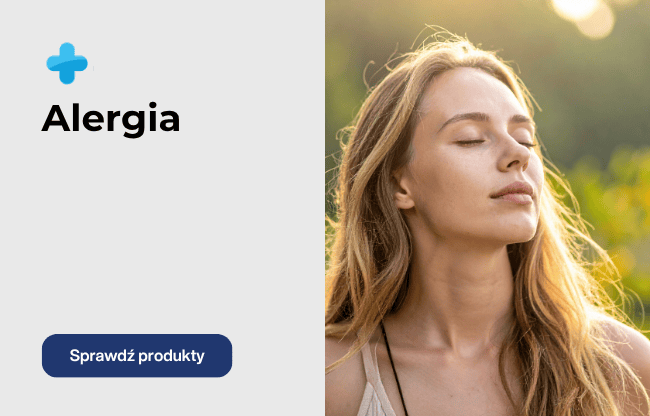This screenshot has height=416, width=650.
Task: Click the woman's lips in the photo
Action: pos(512,193)
